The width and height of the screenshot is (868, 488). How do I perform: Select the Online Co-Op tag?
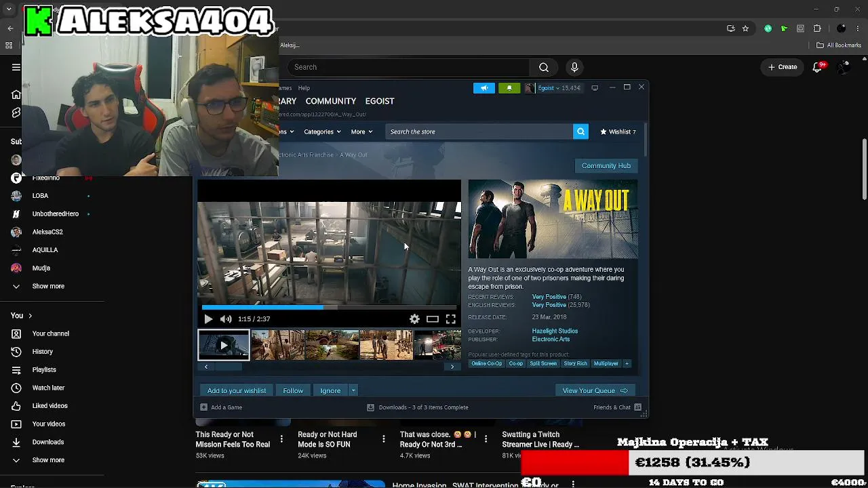click(x=487, y=364)
